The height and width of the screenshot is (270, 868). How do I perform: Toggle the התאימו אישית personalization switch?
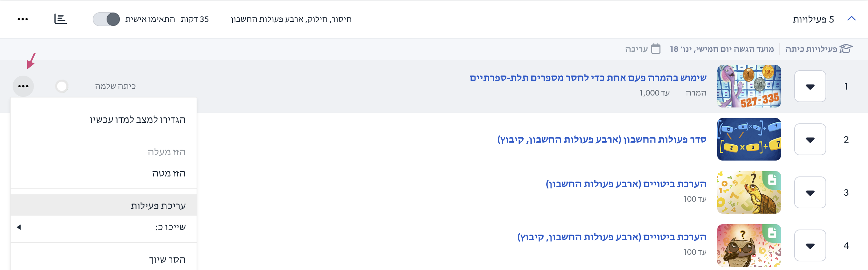106,19
